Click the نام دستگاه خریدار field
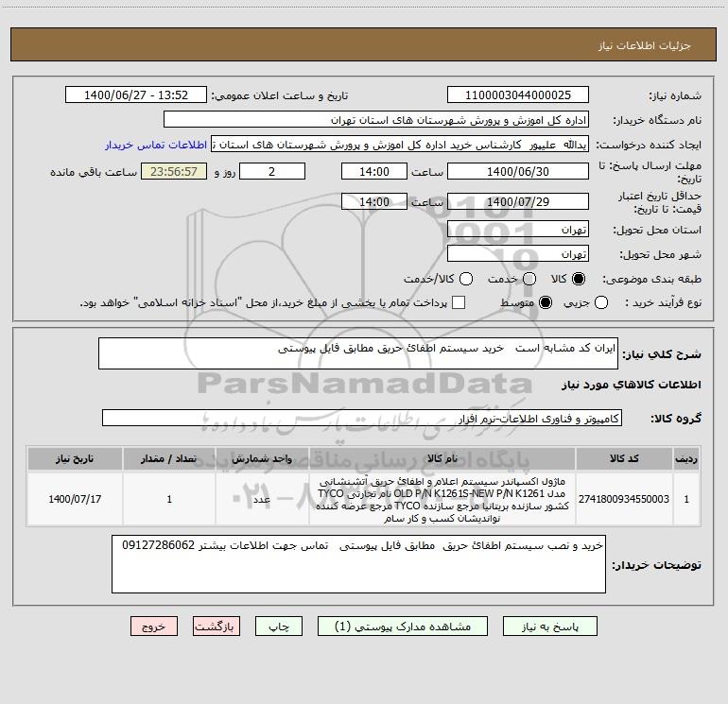This screenshot has width=728, height=704. point(376,119)
